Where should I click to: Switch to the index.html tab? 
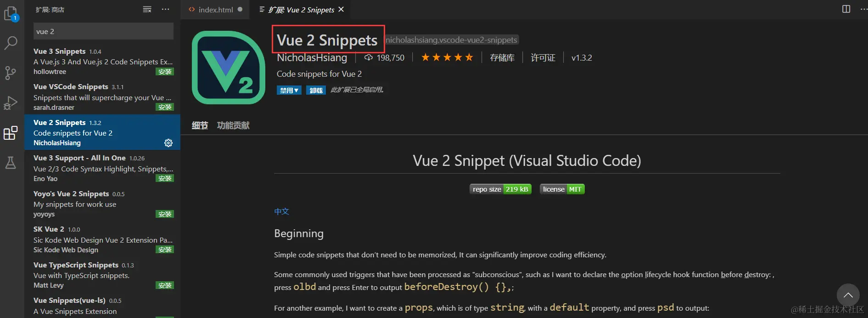[215, 10]
